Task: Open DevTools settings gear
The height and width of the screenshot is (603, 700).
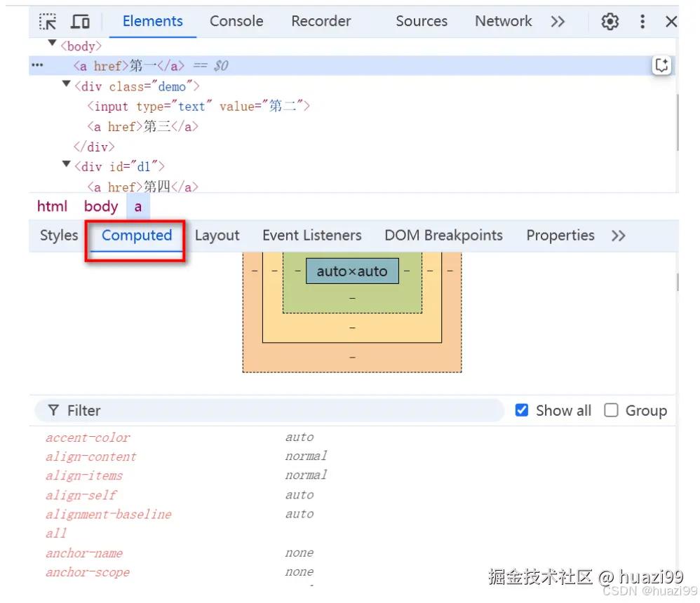Action: coord(610,22)
